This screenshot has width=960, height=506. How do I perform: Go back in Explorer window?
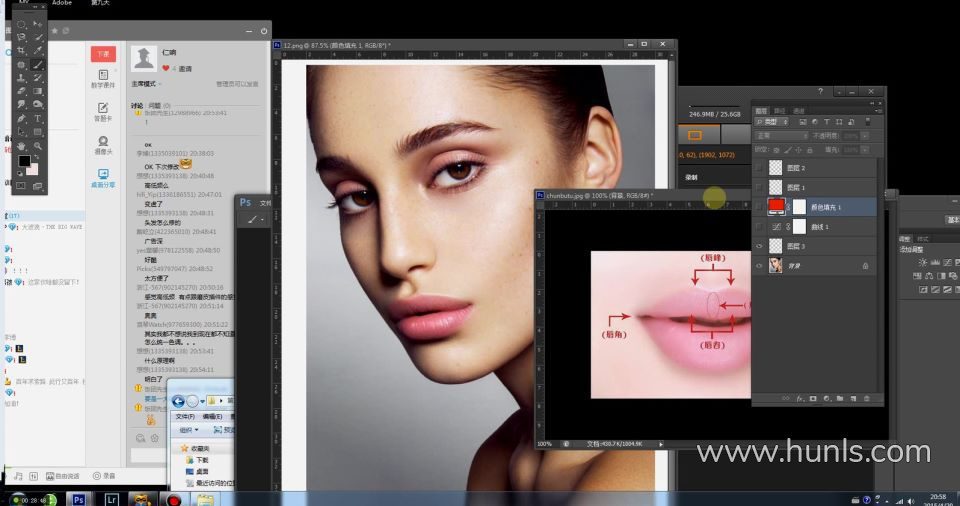coord(178,401)
